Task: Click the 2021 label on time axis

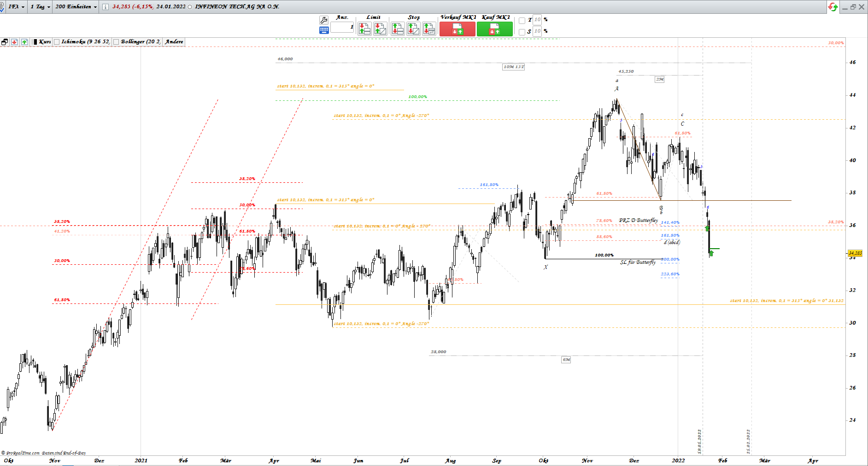Action: coord(141,460)
